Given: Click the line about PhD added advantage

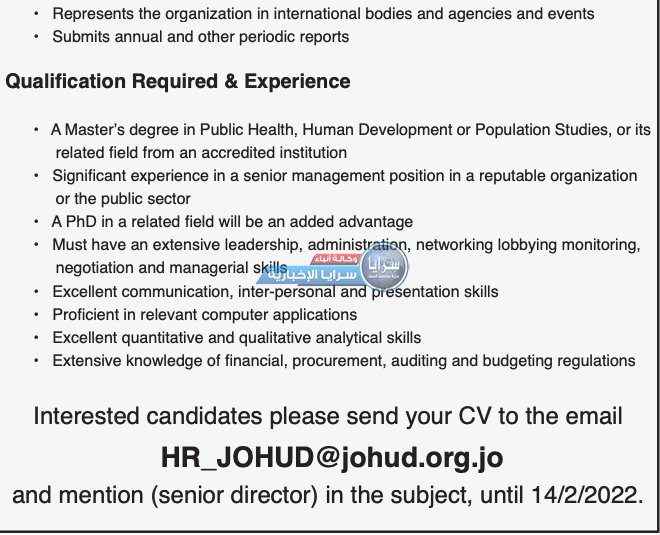Looking at the screenshot, I should 232,222.
